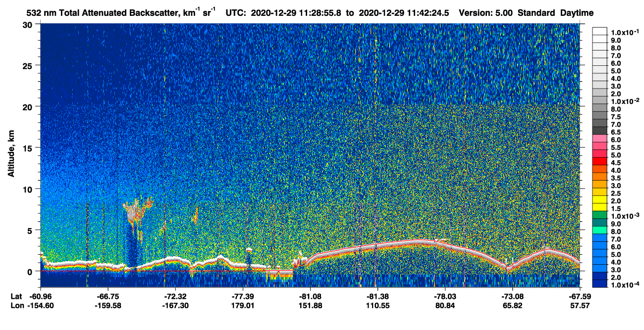Screen dimensions: 644x330
Task: Click longitude value '110.55'
Action: [x=377, y=306]
